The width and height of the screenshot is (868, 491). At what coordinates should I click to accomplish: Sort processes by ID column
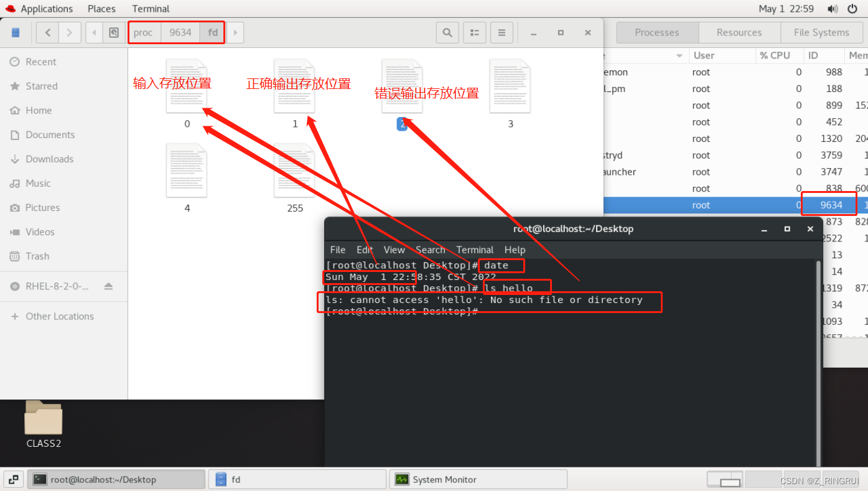point(824,55)
